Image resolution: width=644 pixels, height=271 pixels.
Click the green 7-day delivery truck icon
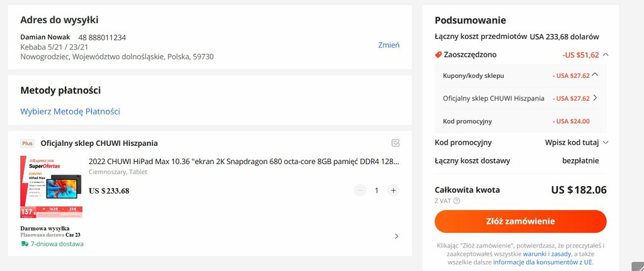(25, 244)
